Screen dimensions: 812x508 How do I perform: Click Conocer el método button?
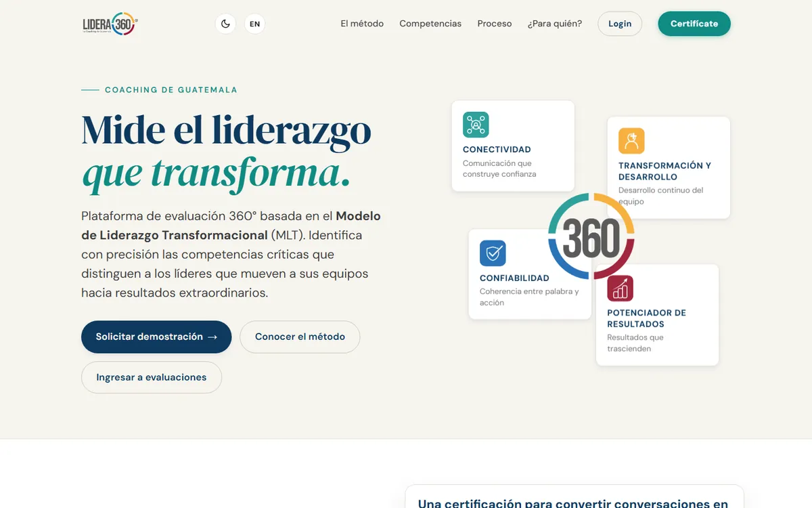coord(300,337)
